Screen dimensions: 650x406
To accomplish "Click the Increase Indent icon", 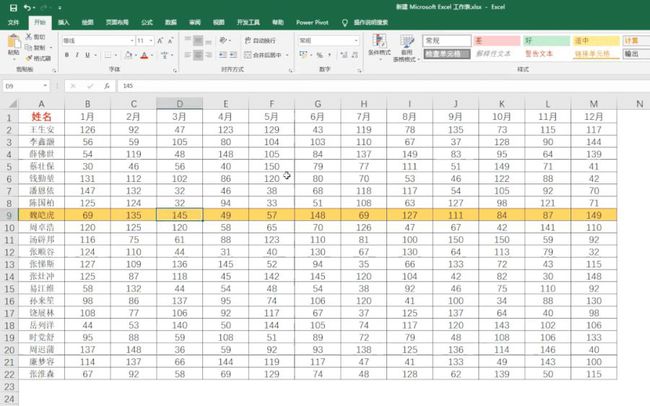I will point(233,55).
